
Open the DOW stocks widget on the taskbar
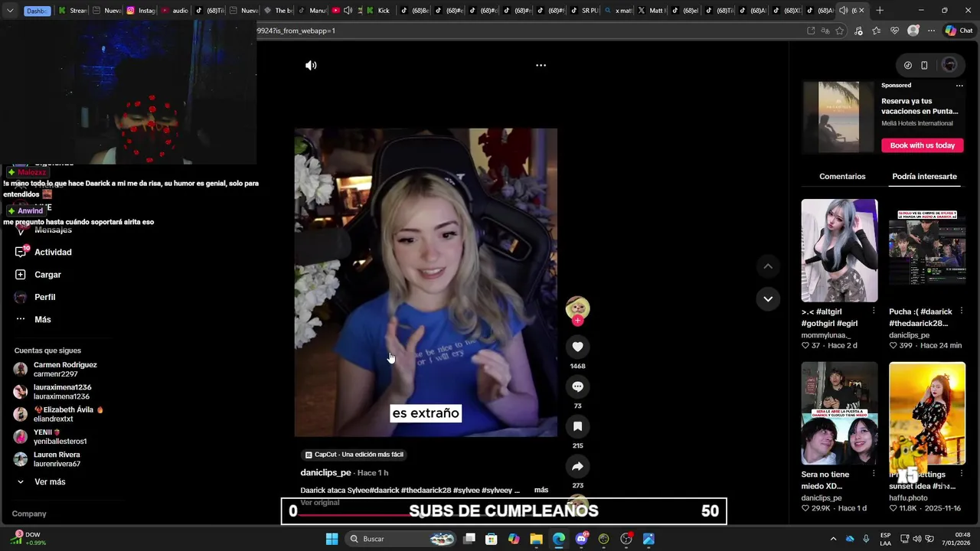tap(29, 539)
